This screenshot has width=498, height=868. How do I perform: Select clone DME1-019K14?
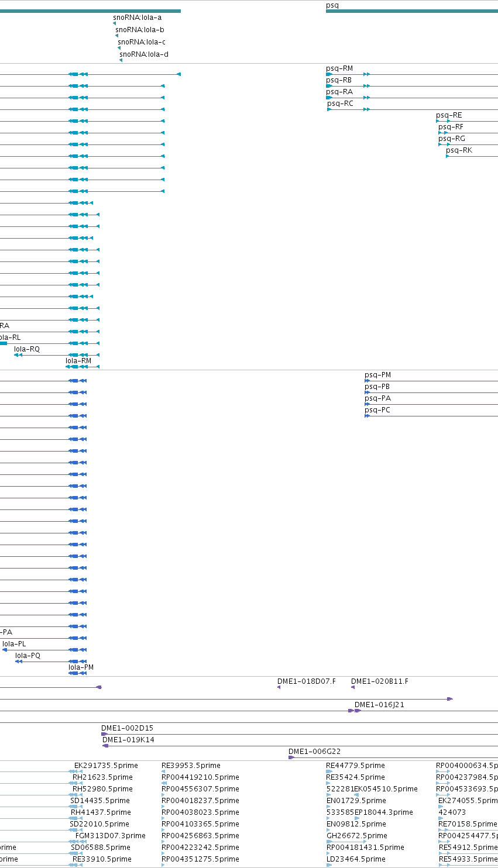click(128, 740)
